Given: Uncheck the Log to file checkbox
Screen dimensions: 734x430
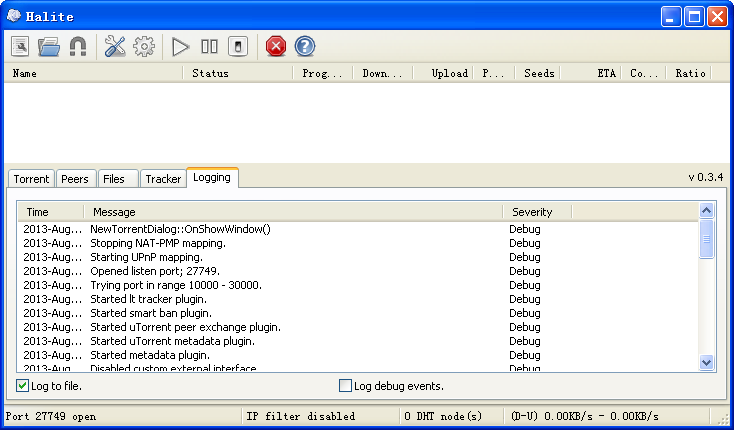Looking at the screenshot, I should coord(23,386).
